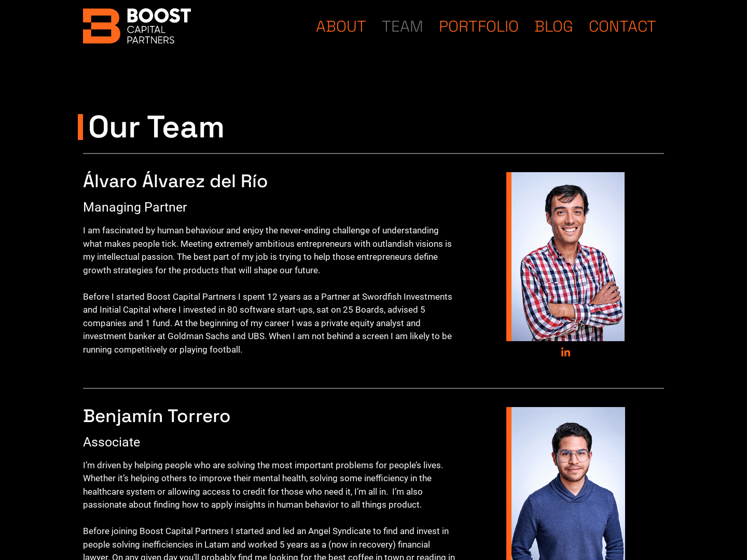Click the name Álvaro Álvarez del Río
747x560 pixels.
(175, 181)
